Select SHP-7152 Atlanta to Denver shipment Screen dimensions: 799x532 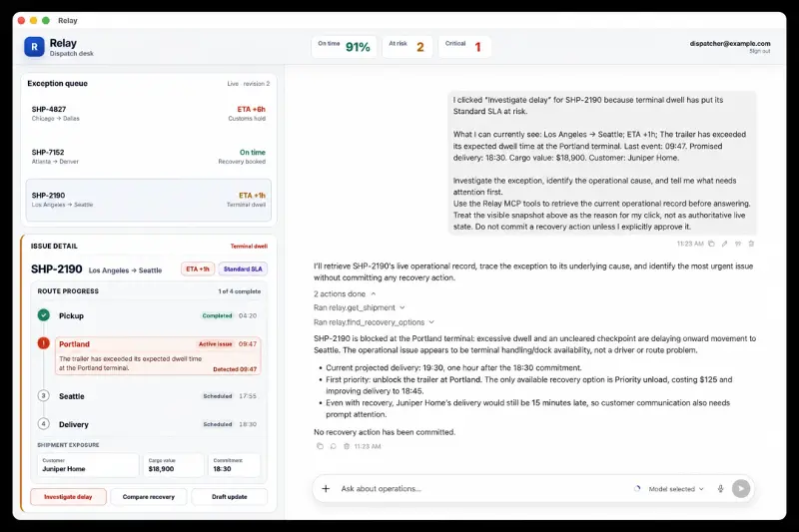click(x=148, y=157)
